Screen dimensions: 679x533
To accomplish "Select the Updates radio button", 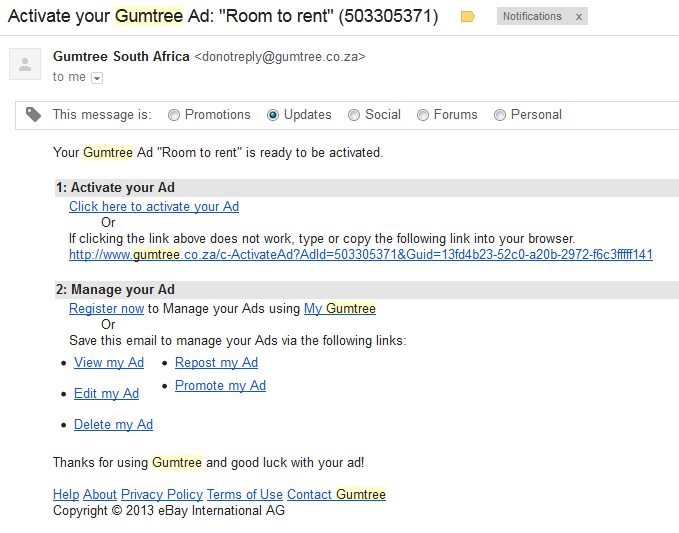I will [x=273, y=115].
